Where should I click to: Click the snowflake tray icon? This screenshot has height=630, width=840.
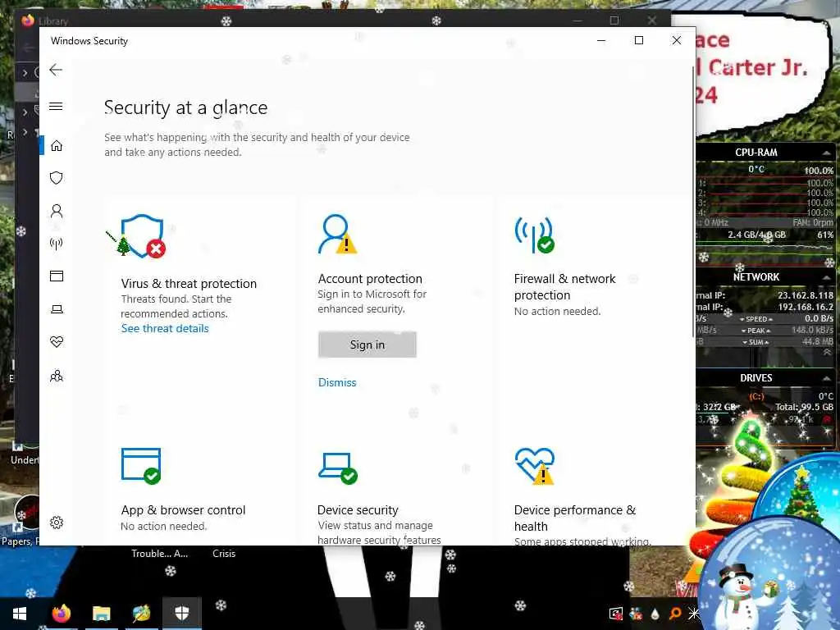(694, 614)
